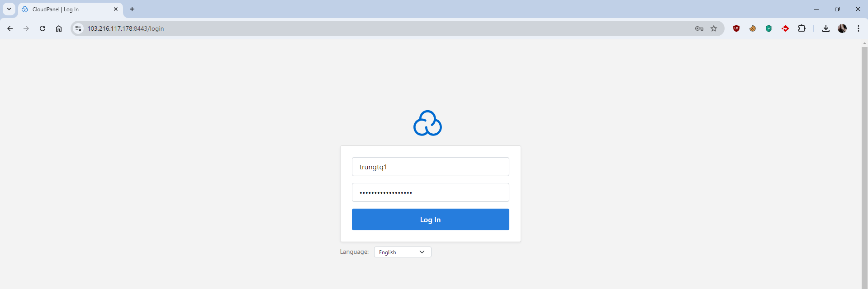Open Chrome three-dot menu
868x289 pixels.
coord(859,28)
